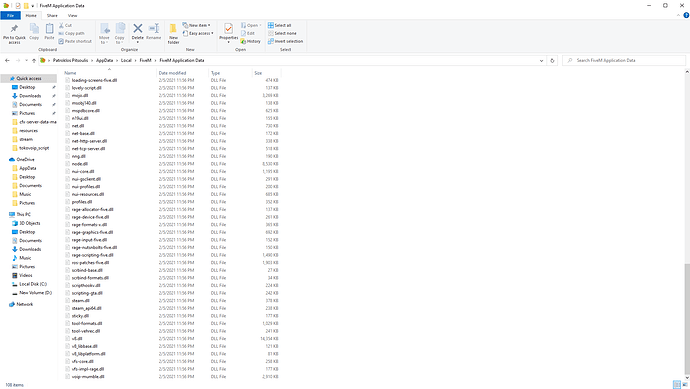This screenshot has height=389, width=690.
Task: Open Local Disk (C:) in sidebar
Action: (33, 284)
